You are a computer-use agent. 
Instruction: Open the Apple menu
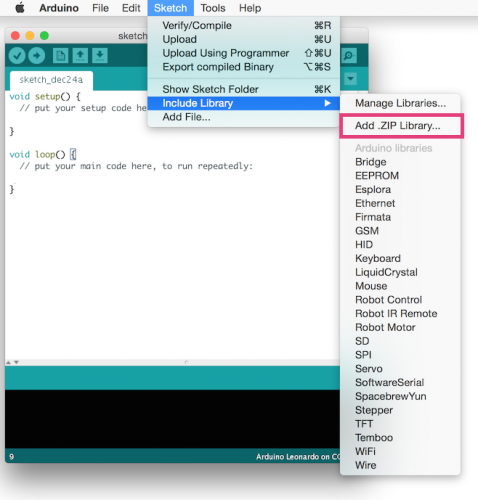click(20, 8)
